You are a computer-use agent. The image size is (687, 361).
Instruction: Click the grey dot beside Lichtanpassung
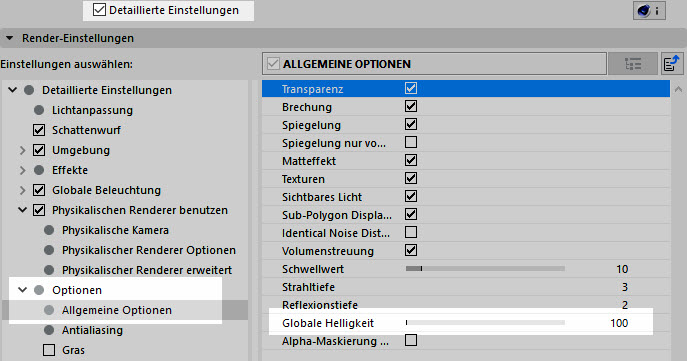click(x=39, y=110)
